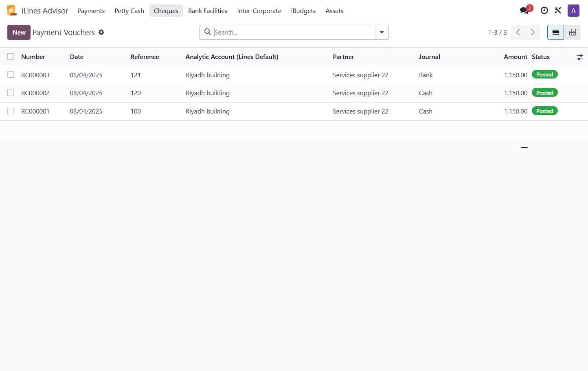Select the checkbox for RC000003
The height and width of the screenshot is (371, 588).
11,74
